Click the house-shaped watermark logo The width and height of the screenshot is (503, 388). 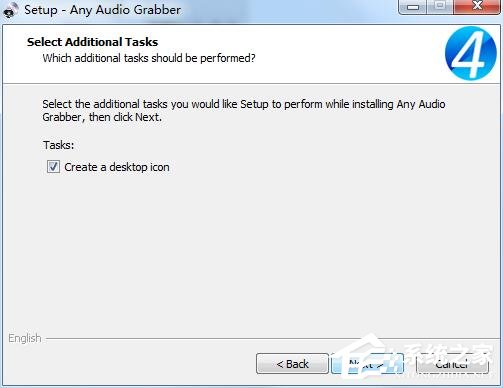pyautogui.click(x=367, y=355)
